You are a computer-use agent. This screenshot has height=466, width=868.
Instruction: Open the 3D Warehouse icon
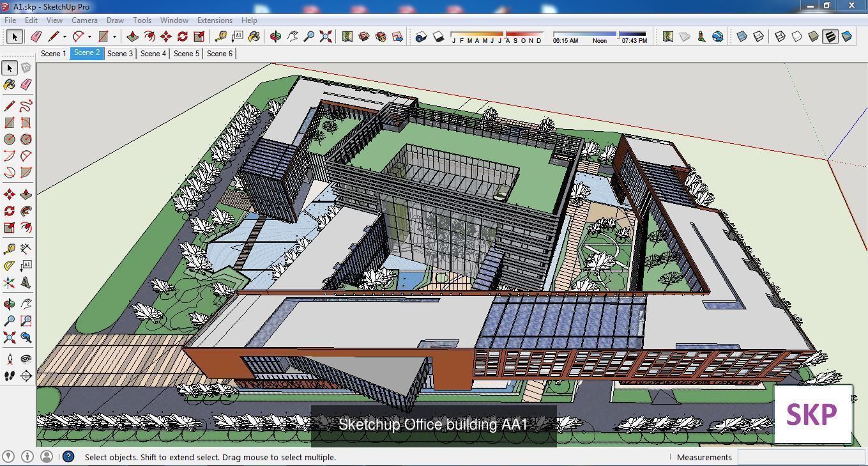point(364,36)
